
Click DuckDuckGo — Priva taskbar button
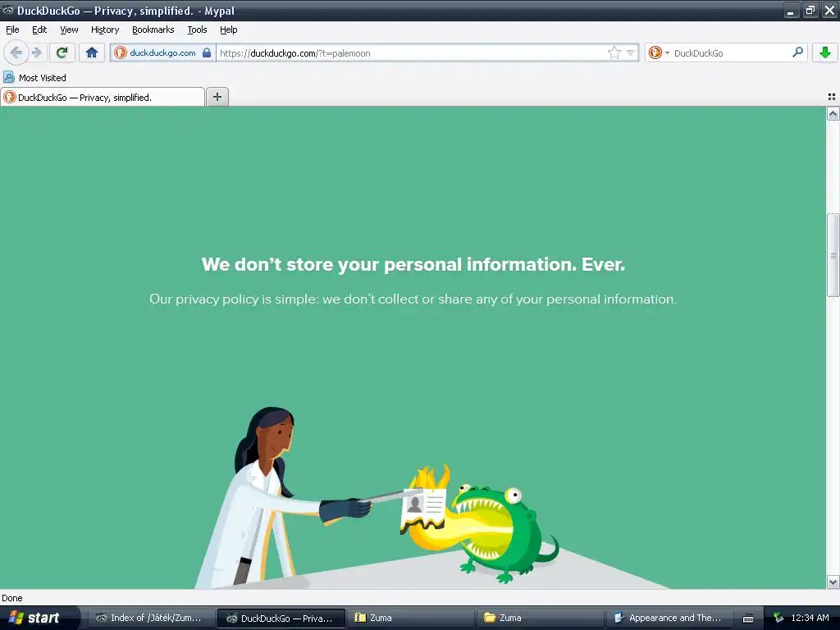click(x=281, y=618)
